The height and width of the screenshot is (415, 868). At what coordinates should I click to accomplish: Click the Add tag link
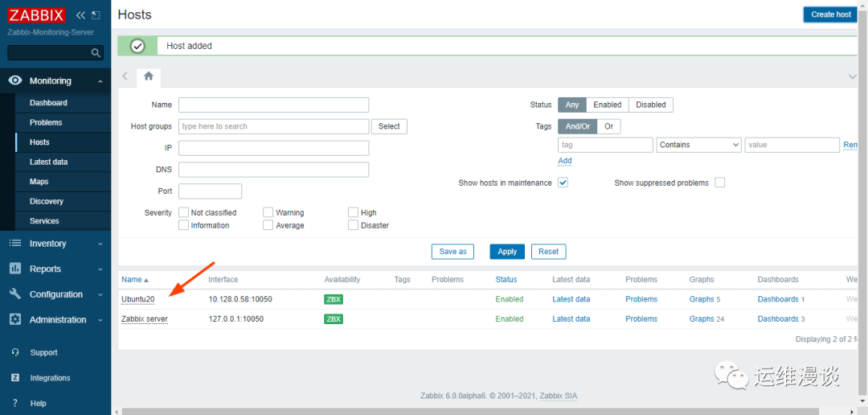pos(565,161)
